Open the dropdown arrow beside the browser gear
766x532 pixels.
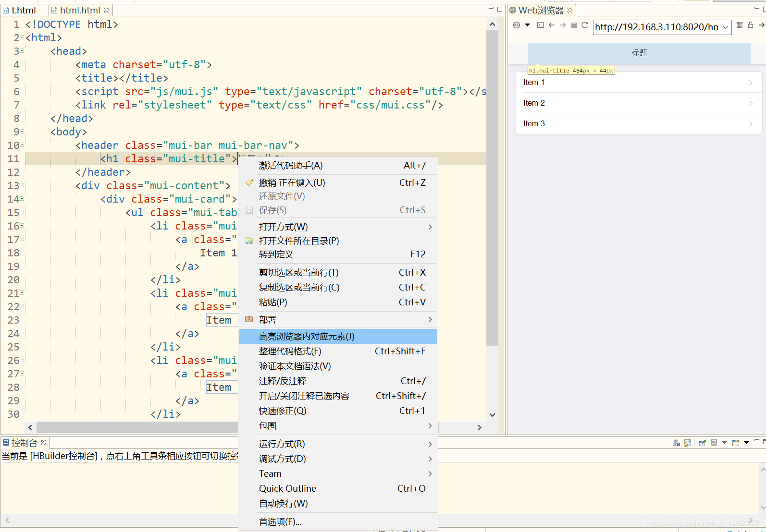(x=527, y=25)
